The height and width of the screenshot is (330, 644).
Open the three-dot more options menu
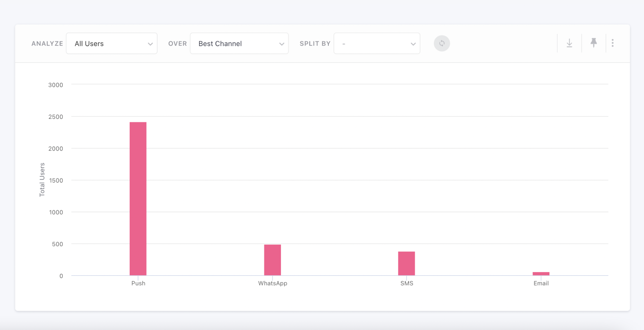pyautogui.click(x=613, y=43)
